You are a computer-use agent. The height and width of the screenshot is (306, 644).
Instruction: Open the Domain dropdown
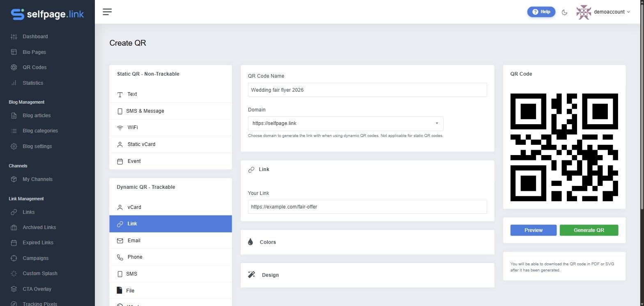(345, 123)
